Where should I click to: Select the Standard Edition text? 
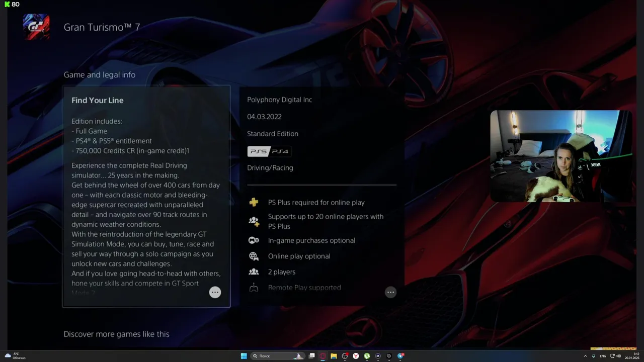273,134
